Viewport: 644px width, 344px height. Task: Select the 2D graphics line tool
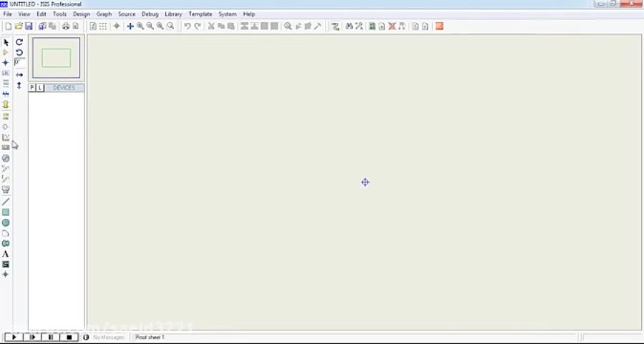[x=6, y=202]
